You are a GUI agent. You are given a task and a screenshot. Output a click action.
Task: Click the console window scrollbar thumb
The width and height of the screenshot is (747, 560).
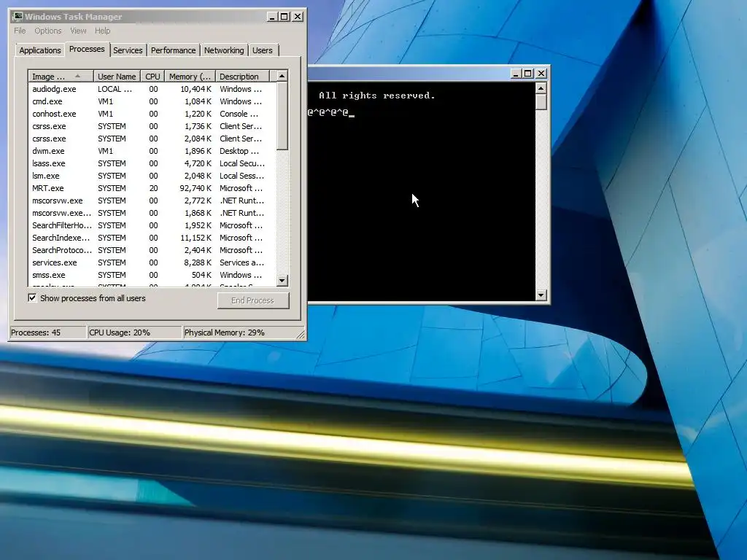pyautogui.click(x=541, y=102)
